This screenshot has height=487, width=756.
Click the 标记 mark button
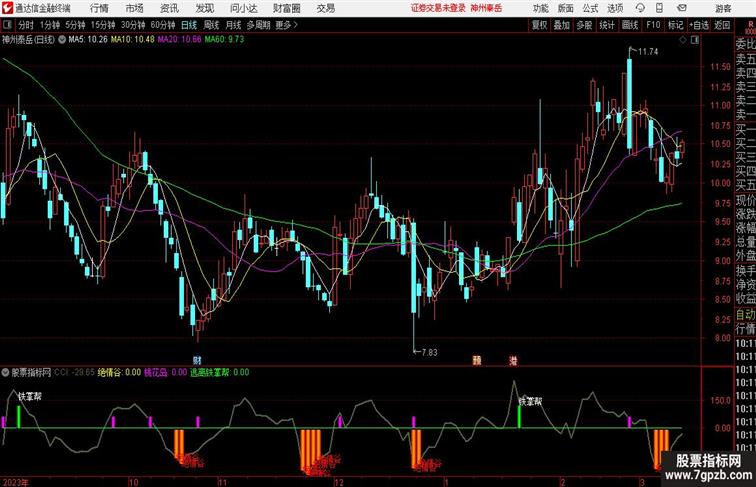point(675,25)
